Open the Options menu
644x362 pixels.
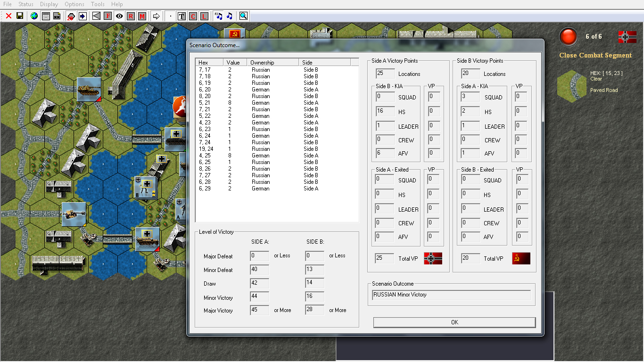(x=74, y=4)
